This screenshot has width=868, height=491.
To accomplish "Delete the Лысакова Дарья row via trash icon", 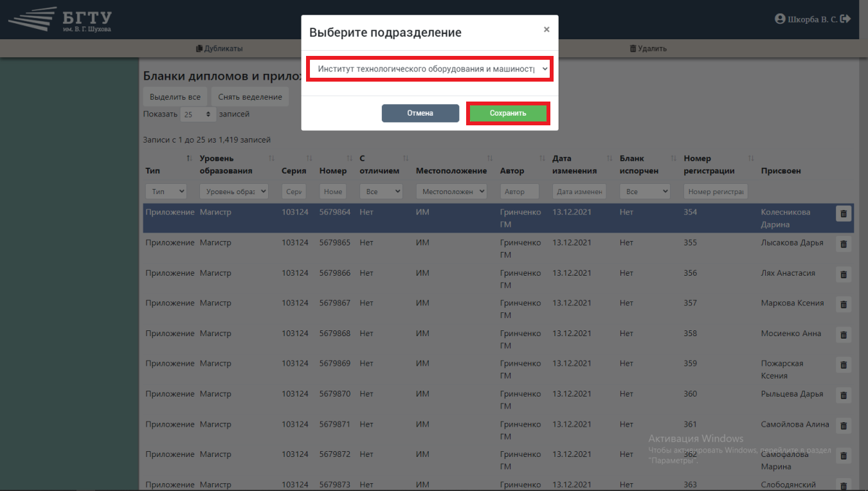I will [844, 244].
